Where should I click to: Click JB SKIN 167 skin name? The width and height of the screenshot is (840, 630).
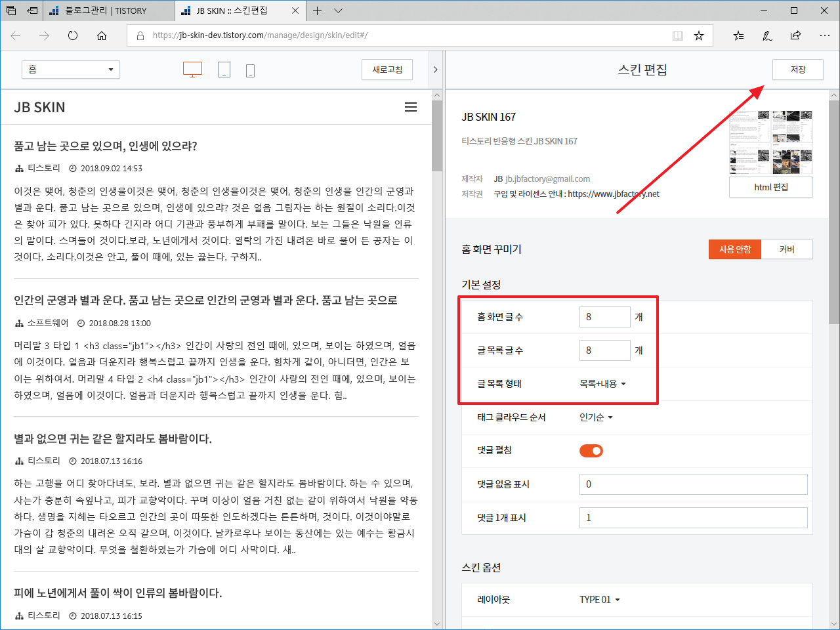tap(489, 117)
